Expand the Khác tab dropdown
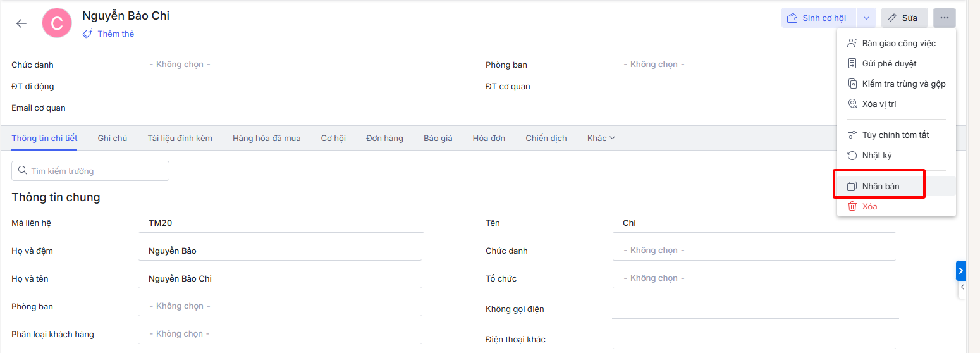 tap(601, 139)
